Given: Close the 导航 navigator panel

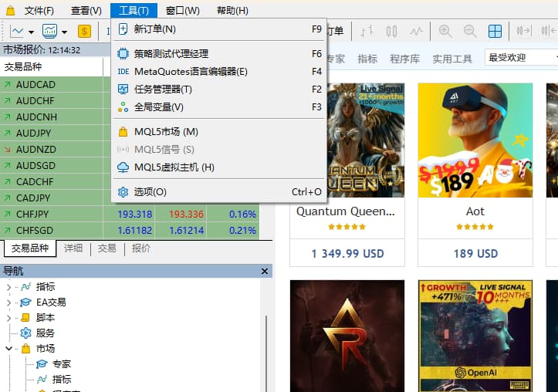Looking at the screenshot, I should pos(265,271).
